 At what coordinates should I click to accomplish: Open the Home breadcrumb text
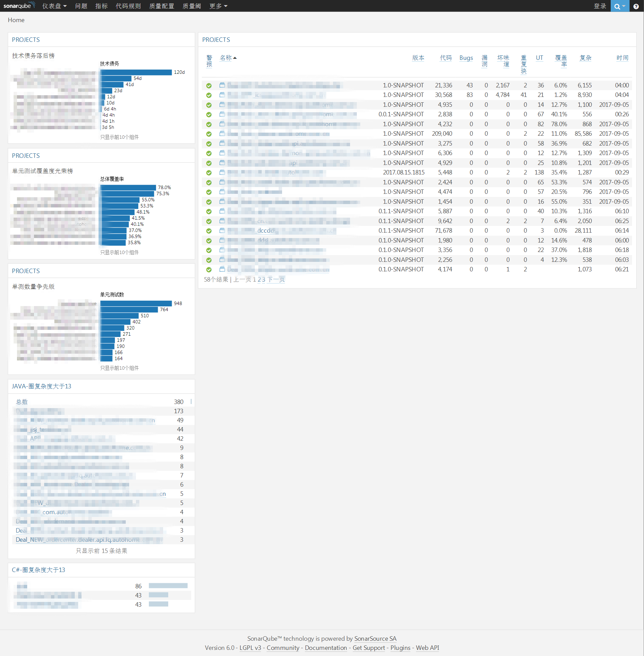click(x=16, y=20)
